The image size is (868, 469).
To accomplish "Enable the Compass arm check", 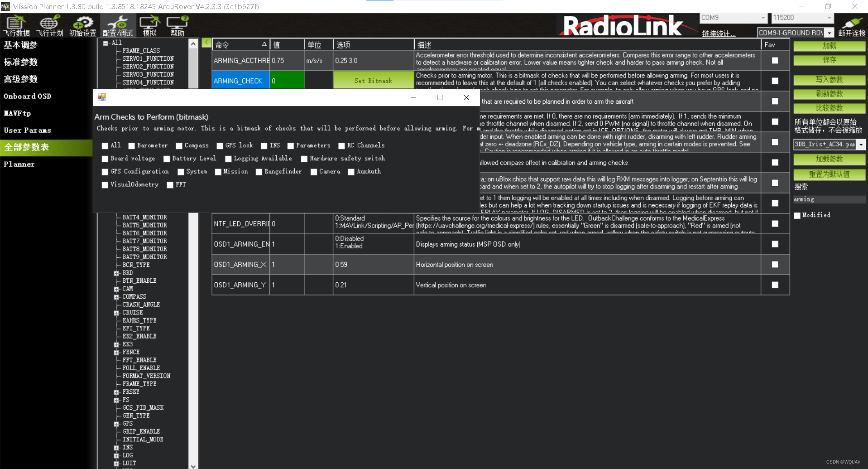I will pos(179,146).
